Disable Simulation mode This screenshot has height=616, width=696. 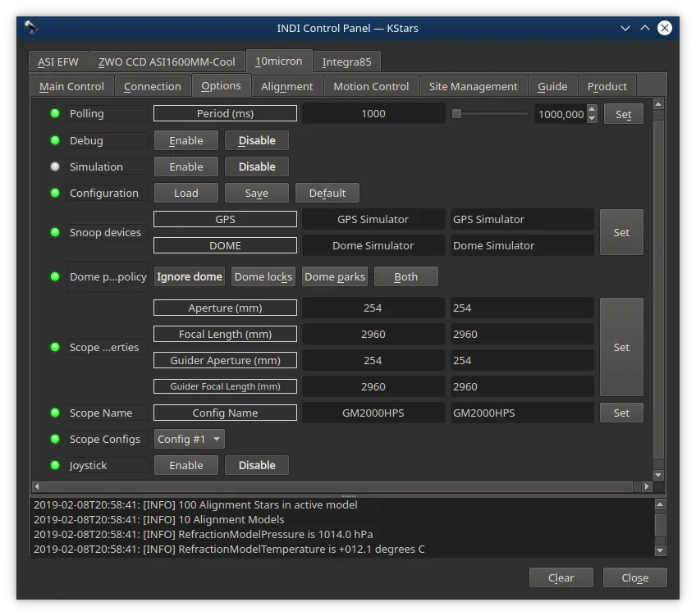pyautogui.click(x=257, y=167)
